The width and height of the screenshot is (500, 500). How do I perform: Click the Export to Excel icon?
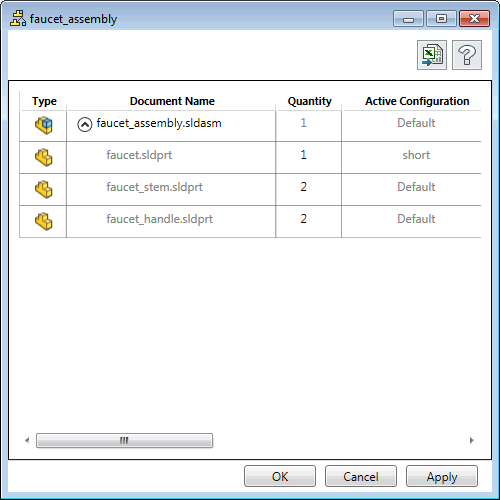pyautogui.click(x=432, y=55)
